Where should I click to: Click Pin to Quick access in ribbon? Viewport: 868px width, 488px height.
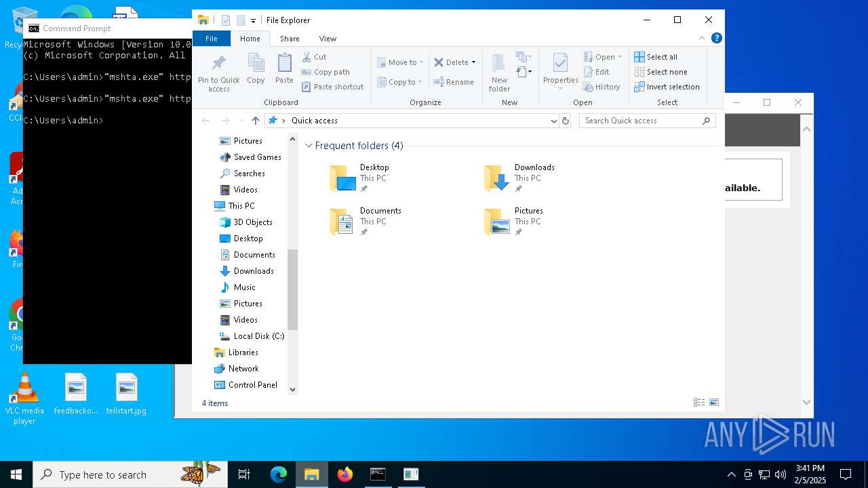point(218,73)
